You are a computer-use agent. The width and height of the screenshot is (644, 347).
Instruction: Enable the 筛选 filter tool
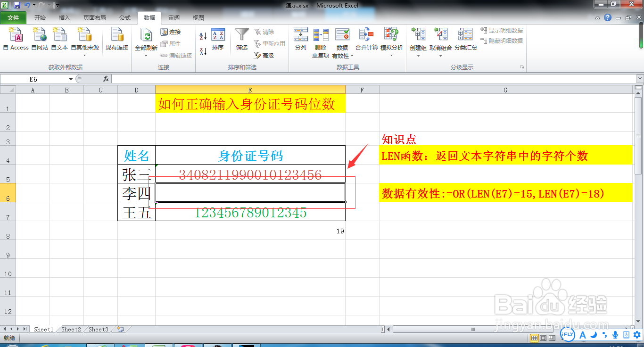[241, 40]
